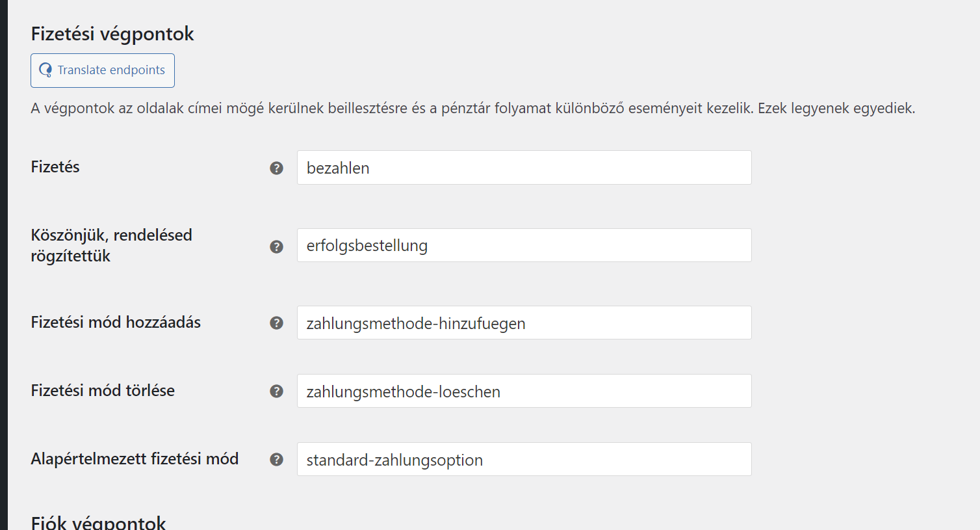Image resolution: width=980 pixels, height=530 pixels.
Task: Select the Köszönjük, rendelésed rögzítettük label
Action: 112,245
